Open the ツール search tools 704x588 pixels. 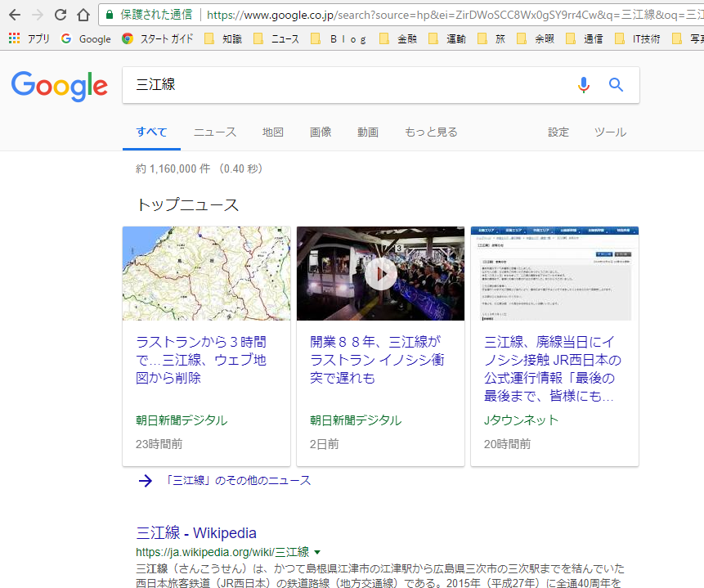pyautogui.click(x=610, y=132)
